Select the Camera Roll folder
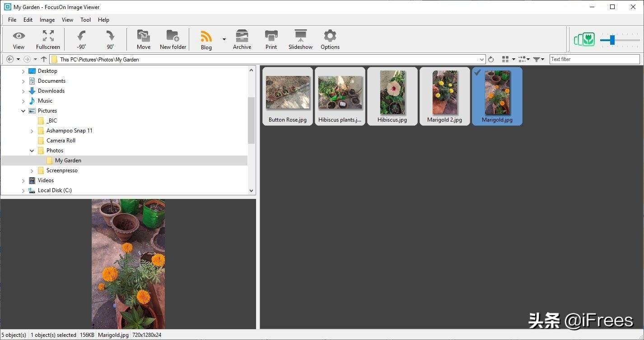The height and width of the screenshot is (340, 644). pos(61,141)
